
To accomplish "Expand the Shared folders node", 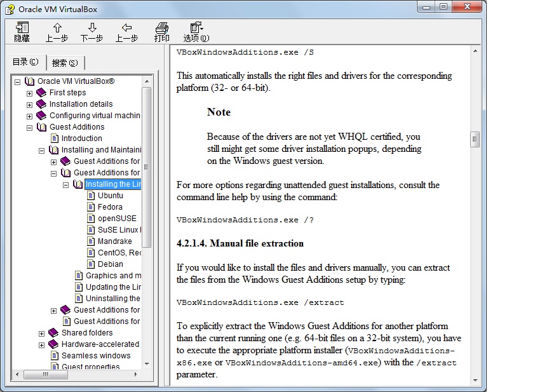I will pyautogui.click(x=42, y=334).
